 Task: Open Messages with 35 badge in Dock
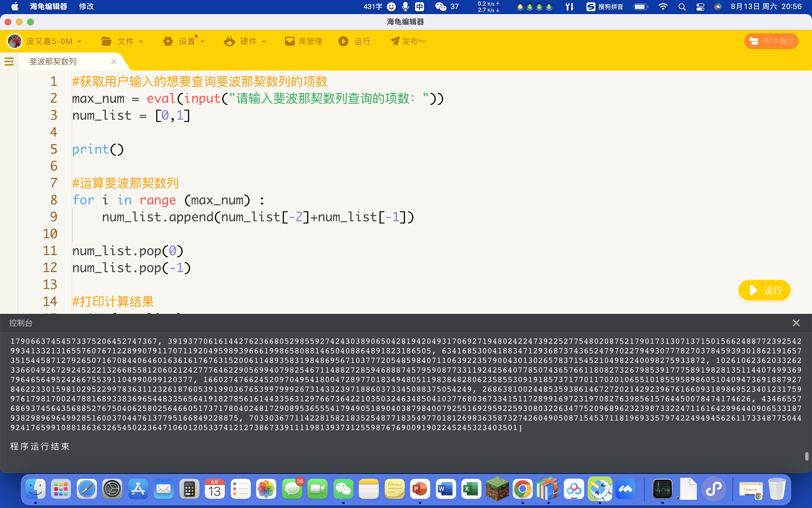coord(292,489)
